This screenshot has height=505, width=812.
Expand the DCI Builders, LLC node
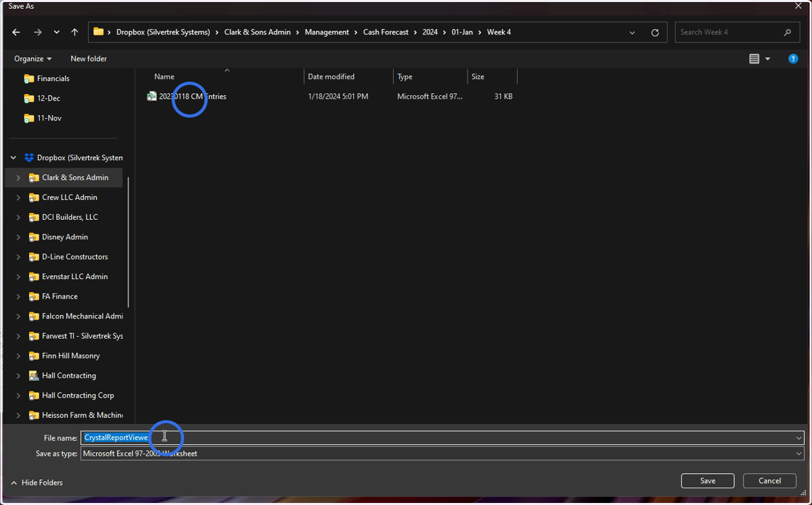[x=18, y=217]
